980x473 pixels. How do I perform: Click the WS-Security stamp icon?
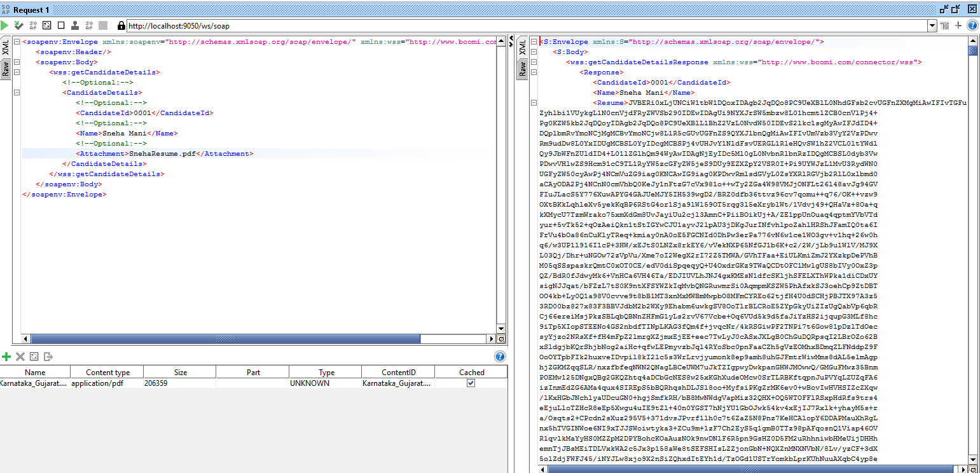[74, 24]
